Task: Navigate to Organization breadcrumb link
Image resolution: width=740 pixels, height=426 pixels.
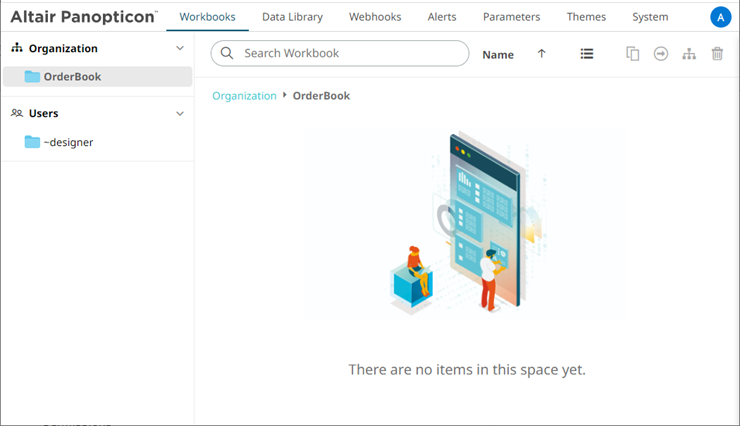Action: coord(244,96)
